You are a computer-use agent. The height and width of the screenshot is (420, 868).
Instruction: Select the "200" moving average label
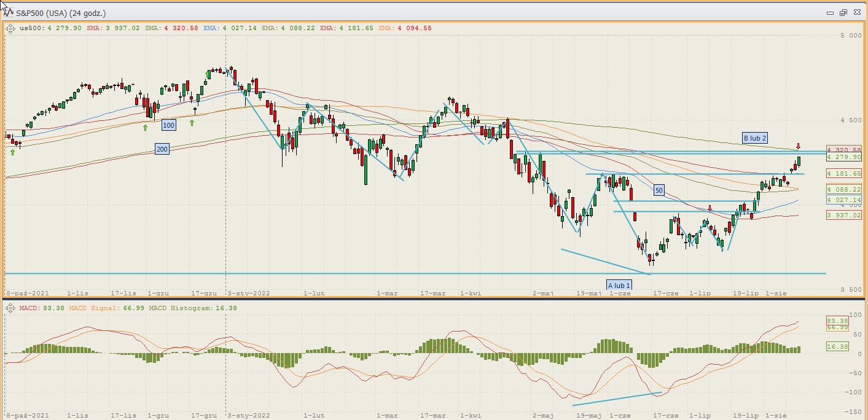[x=162, y=149]
